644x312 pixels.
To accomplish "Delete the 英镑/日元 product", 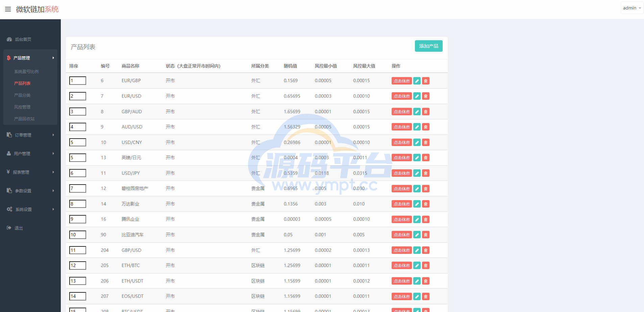I will (x=426, y=158).
